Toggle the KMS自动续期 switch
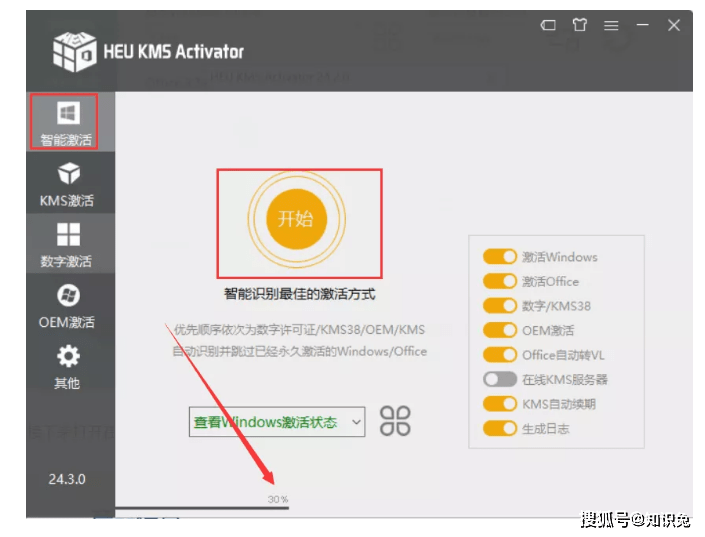Viewport: 705px width, 537px height. click(500, 404)
